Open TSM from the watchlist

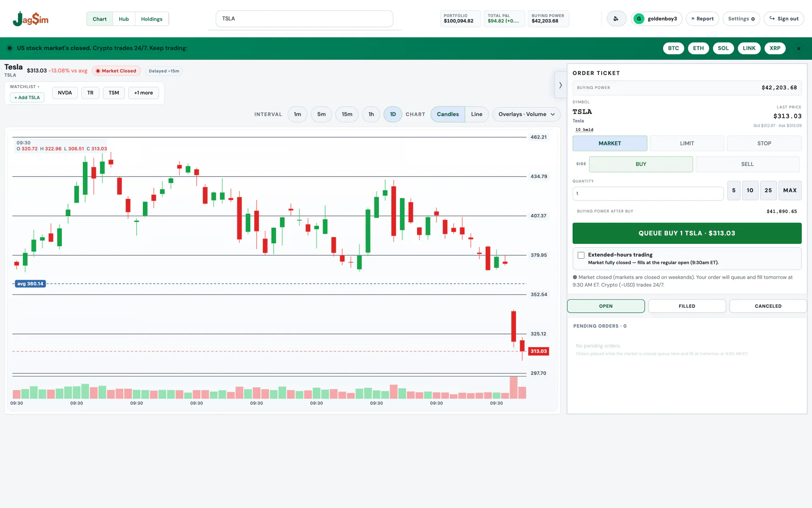pyautogui.click(x=114, y=93)
